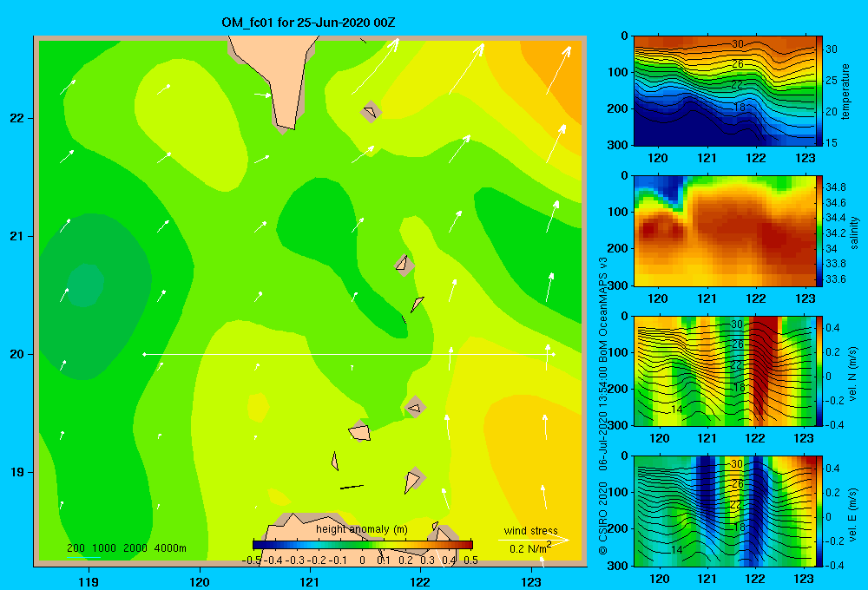Select the northward velocity section panel

click(x=724, y=370)
